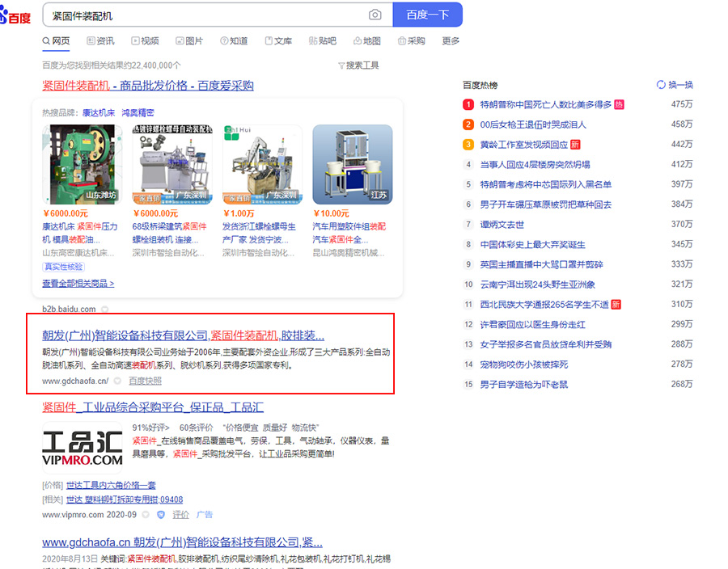Open hot topic 00后女枪王退伍时哭成泪人
728x569 pixels.
533,124
